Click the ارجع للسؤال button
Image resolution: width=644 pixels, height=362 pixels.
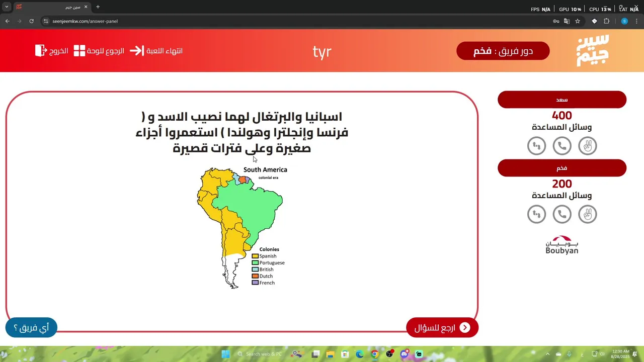tap(442, 328)
